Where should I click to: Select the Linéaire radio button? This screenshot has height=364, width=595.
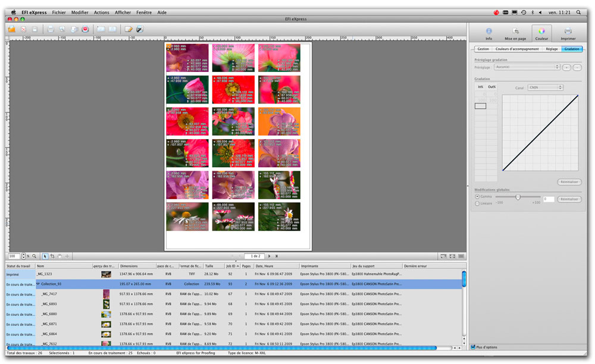click(x=477, y=203)
